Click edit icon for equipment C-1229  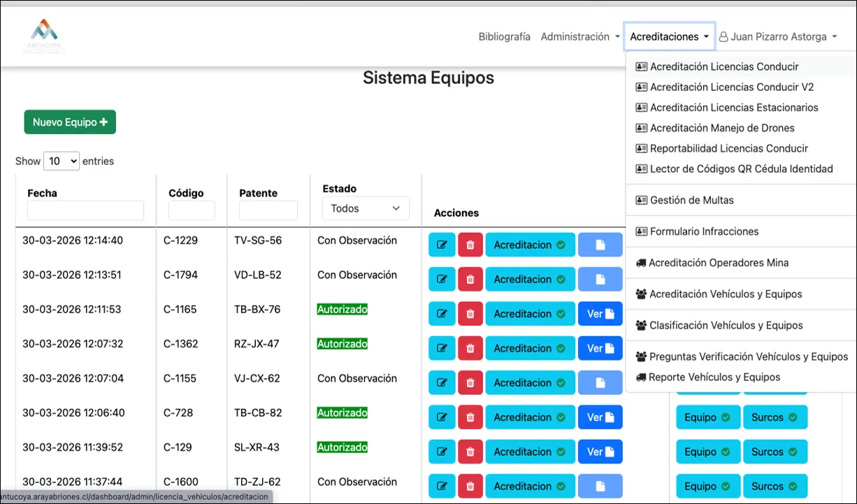(x=442, y=245)
